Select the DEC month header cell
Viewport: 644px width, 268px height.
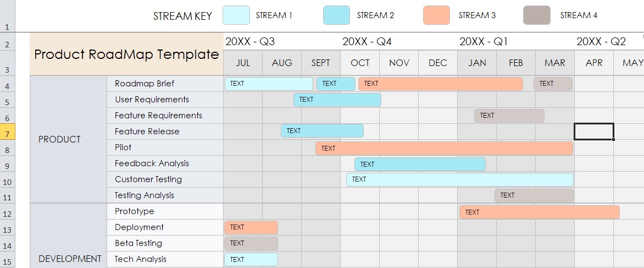coord(438,63)
